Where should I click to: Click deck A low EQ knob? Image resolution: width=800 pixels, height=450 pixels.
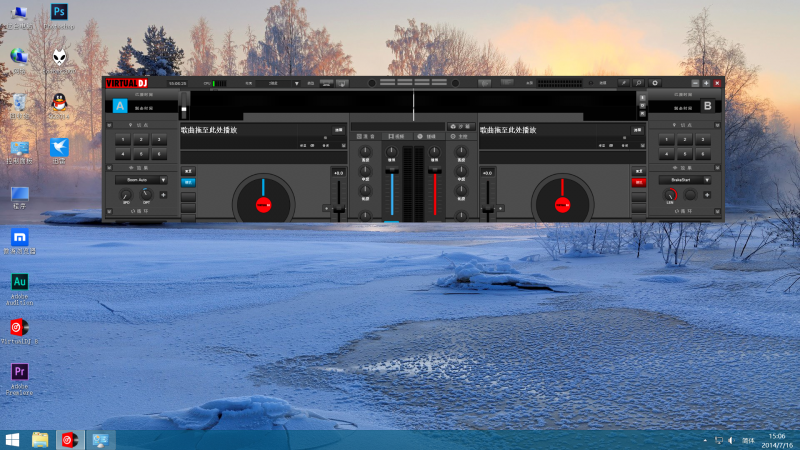click(x=365, y=190)
